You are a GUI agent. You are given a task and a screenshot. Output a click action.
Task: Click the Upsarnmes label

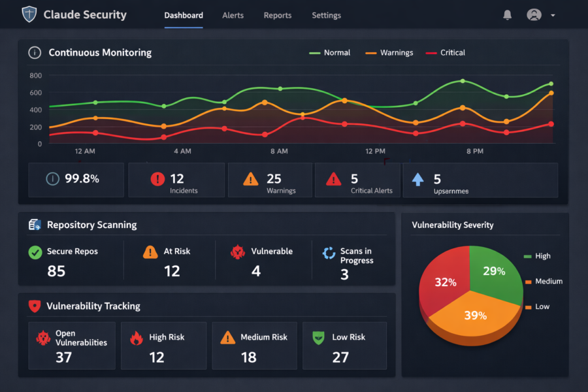pos(451,191)
